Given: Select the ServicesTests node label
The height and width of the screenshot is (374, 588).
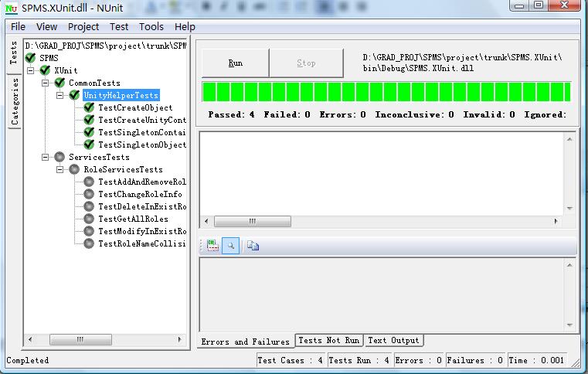Looking at the screenshot, I should click(99, 157).
